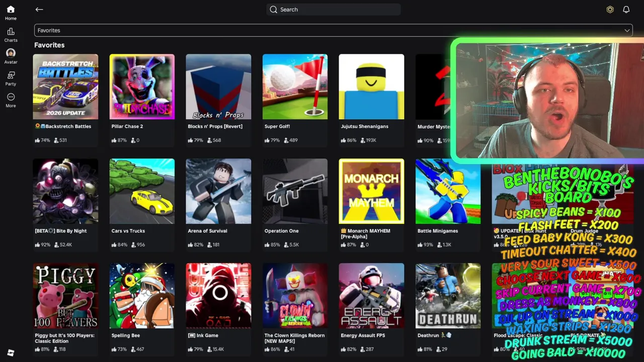This screenshot has width=644, height=362.
Task: Click the Favorites section heading
Action: coord(49,45)
